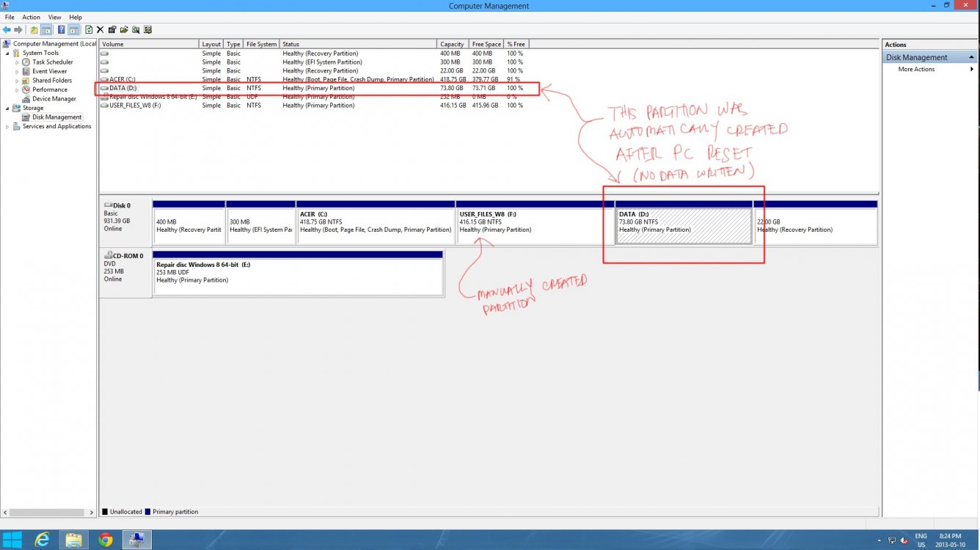
Task: Click the muted volume tray icon
Action: point(904,540)
